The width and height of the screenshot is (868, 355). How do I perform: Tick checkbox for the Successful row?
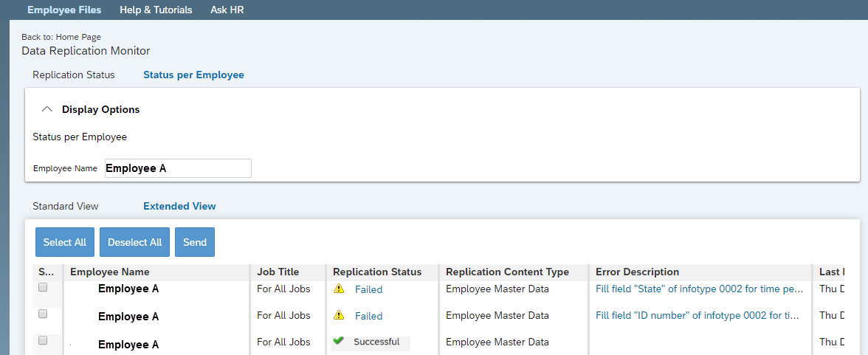(x=43, y=340)
